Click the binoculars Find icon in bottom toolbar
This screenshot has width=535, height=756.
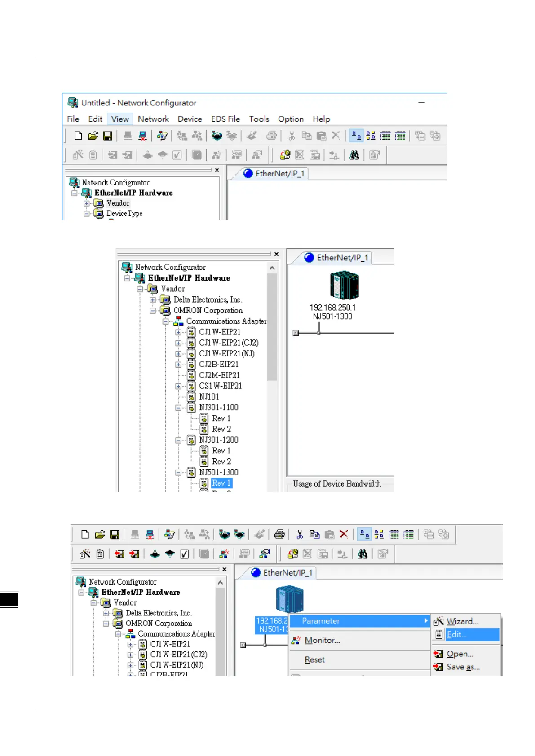[363, 554]
